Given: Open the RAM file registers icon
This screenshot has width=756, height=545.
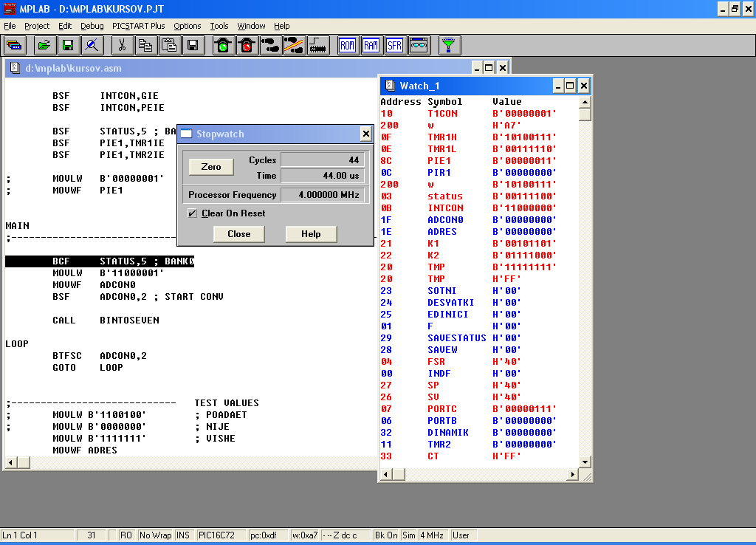Looking at the screenshot, I should (x=371, y=46).
